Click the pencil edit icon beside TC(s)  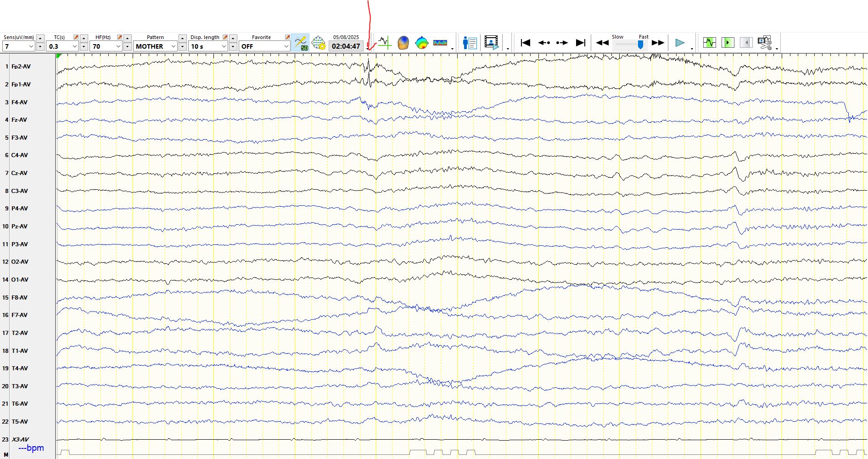(x=76, y=37)
